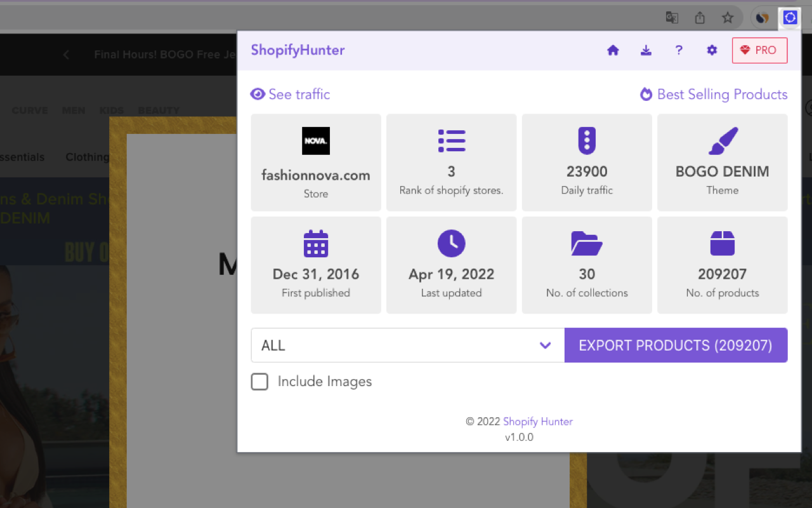This screenshot has width=812, height=508.
Task: Open the BEAUTY tab on Fashion Nova
Action: point(159,110)
